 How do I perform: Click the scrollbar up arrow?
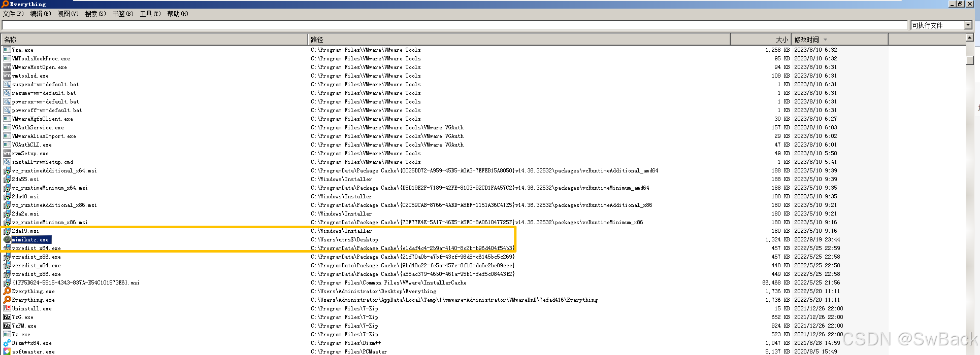pyautogui.click(x=969, y=38)
